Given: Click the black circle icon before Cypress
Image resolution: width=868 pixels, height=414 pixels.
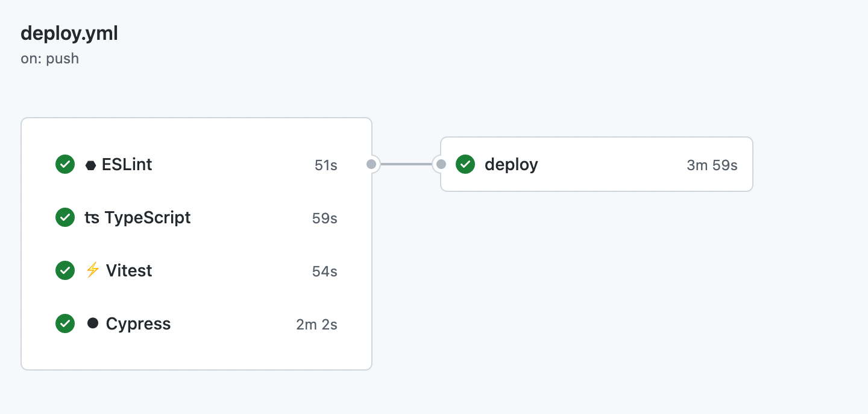Looking at the screenshot, I should point(92,323).
